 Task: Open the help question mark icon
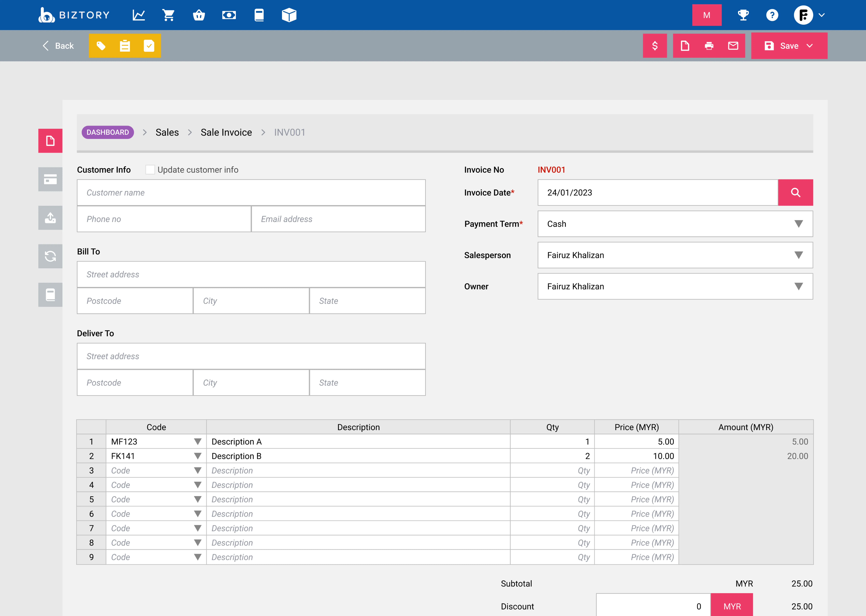click(x=772, y=15)
